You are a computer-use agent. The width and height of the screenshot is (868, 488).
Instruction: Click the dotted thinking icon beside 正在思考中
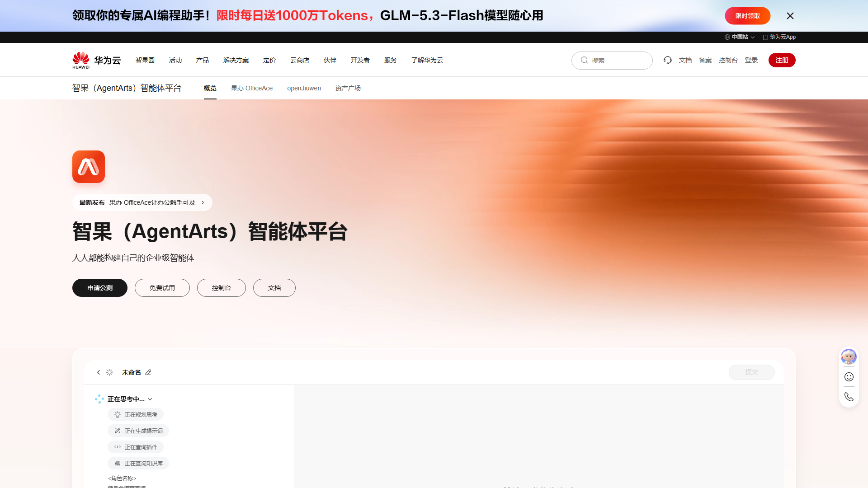coord(99,399)
